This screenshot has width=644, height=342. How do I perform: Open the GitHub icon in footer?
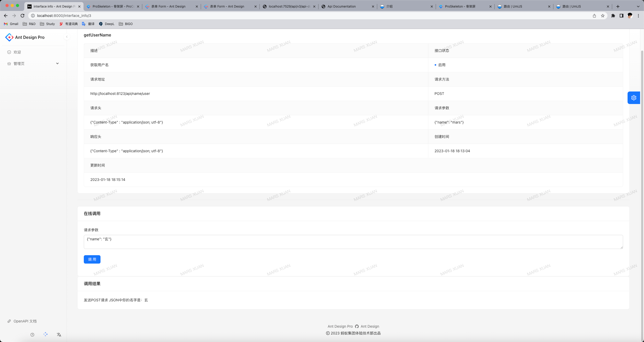357,326
